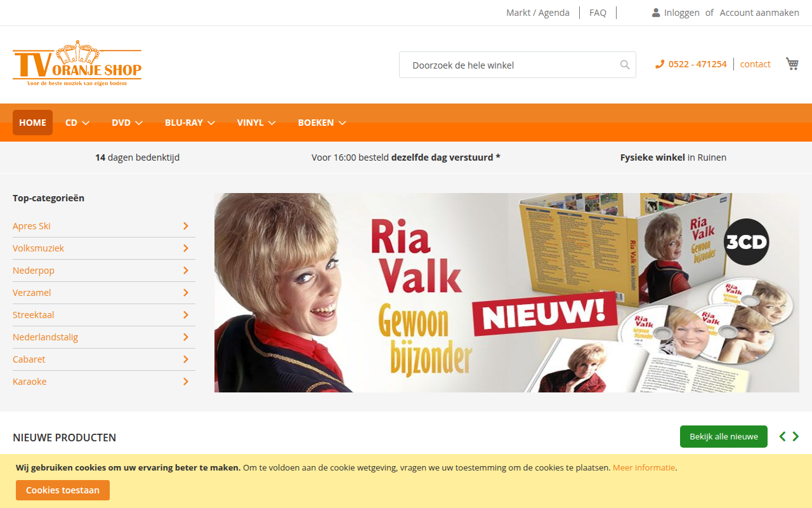Click the TV Oranje Shop logo

tap(77, 63)
